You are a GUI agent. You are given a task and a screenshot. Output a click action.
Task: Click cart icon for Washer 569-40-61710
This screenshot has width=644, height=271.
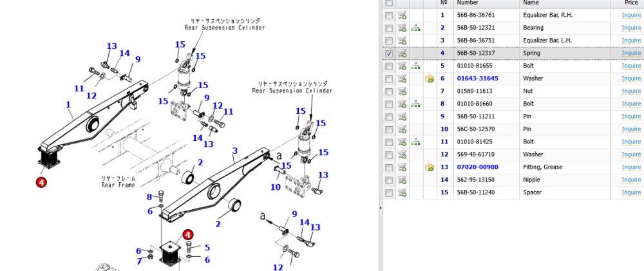click(x=402, y=156)
